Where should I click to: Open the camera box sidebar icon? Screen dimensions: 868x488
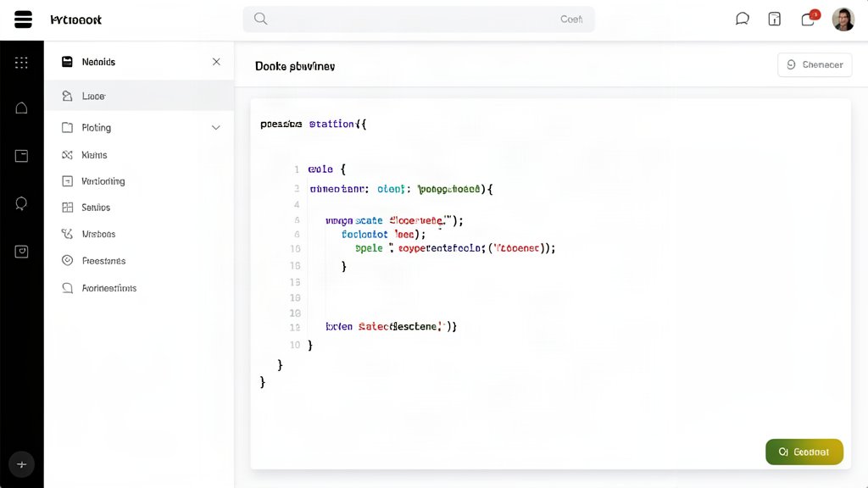(x=21, y=252)
